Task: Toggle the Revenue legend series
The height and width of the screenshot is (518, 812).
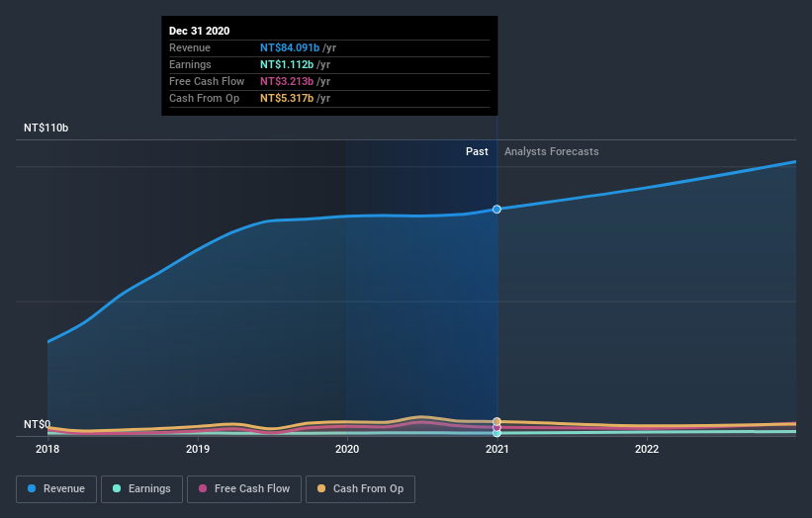Action: click(x=56, y=489)
